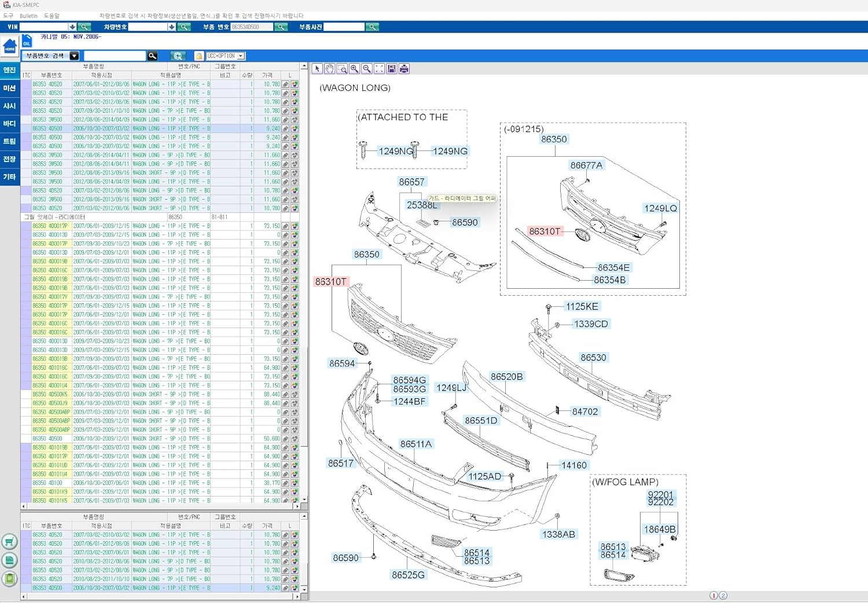Zoom out of the parts diagram
This screenshot has height=603, width=868.
[x=367, y=69]
